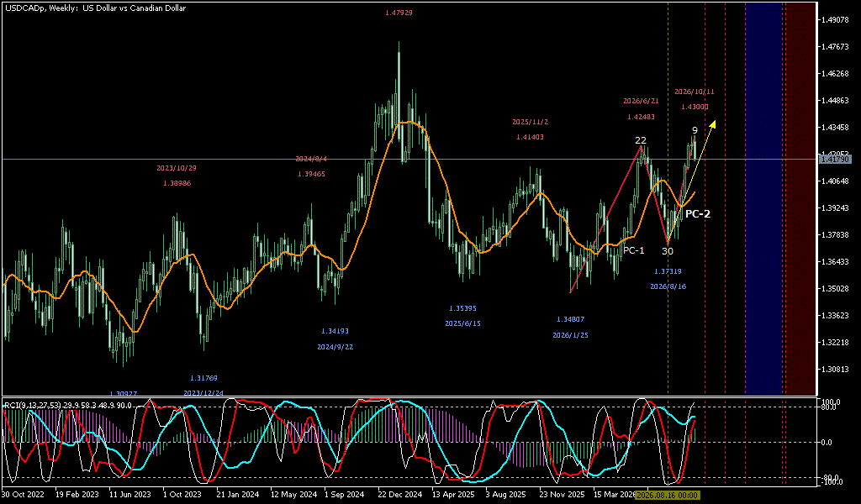Click 1.43458 on the price scale
Viewport: 861px width, 504px height.
point(835,127)
